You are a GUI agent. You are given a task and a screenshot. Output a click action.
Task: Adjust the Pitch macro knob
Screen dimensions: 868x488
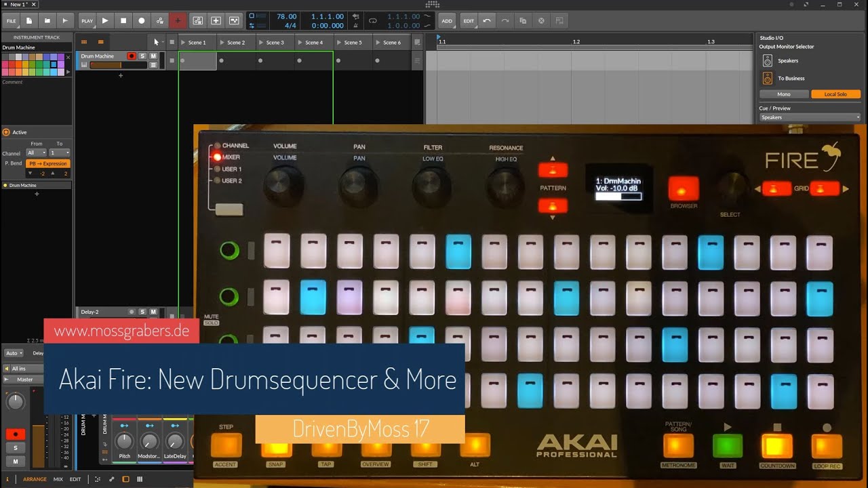124,441
